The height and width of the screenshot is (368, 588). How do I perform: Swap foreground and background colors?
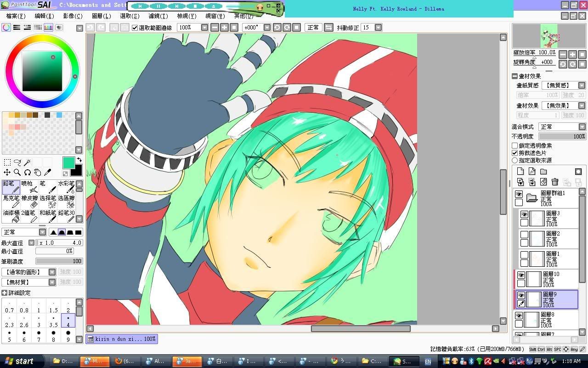click(x=79, y=160)
